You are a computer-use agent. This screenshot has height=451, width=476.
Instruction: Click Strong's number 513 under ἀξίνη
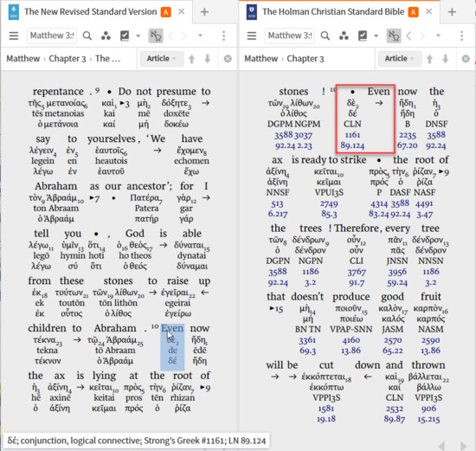point(277,203)
